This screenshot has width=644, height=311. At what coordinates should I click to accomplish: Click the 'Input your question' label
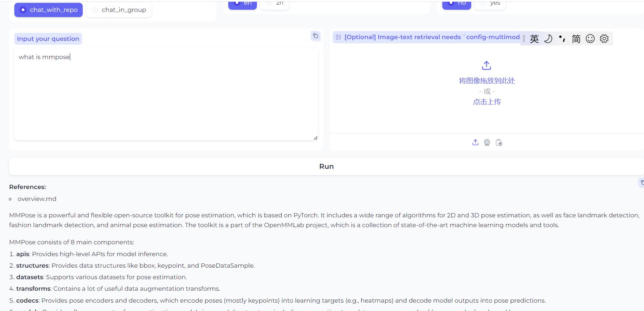point(48,39)
